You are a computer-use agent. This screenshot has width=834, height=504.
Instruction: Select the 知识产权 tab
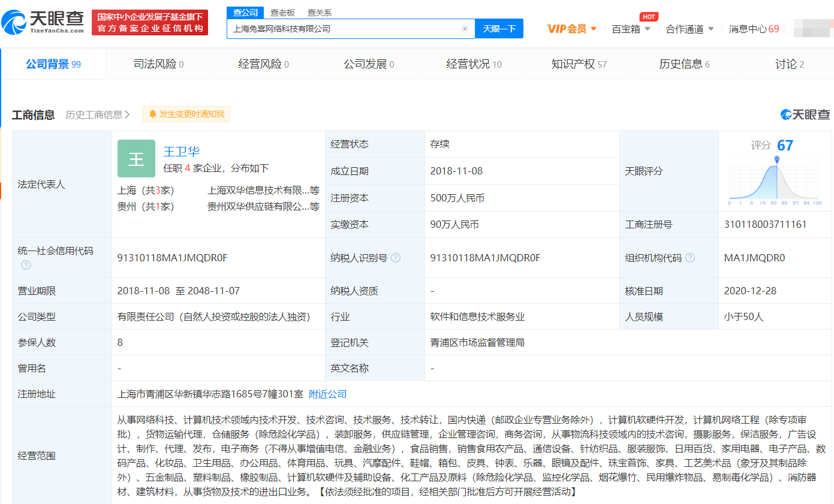[x=579, y=64]
